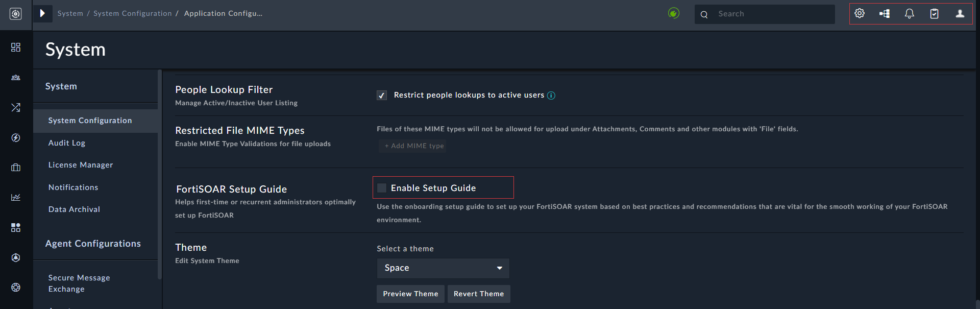Open the notifications bell icon
The height and width of the screenshot is (309, 980).
point(910,14)
